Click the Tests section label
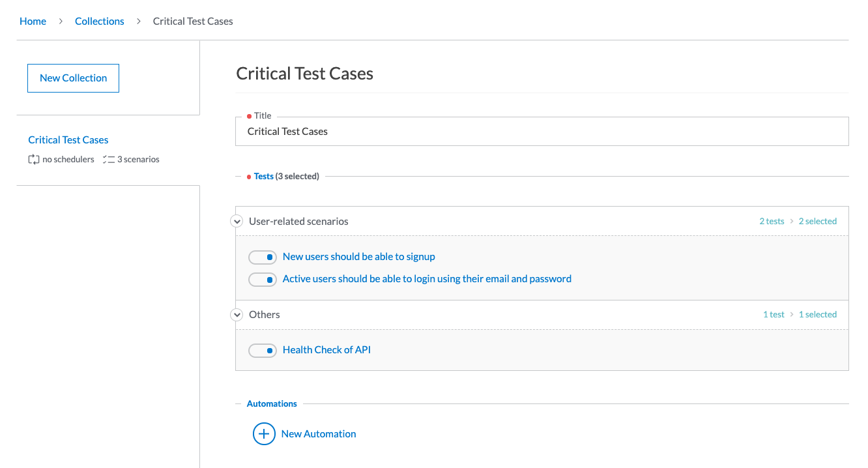Screen dimensions: 868x468 264,176
